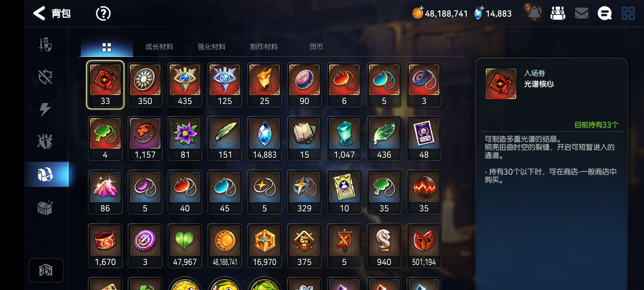The width and height of the screenshot is (644, 290).
Task: Open the chat speech bubble icon
Action: point(604,13)
